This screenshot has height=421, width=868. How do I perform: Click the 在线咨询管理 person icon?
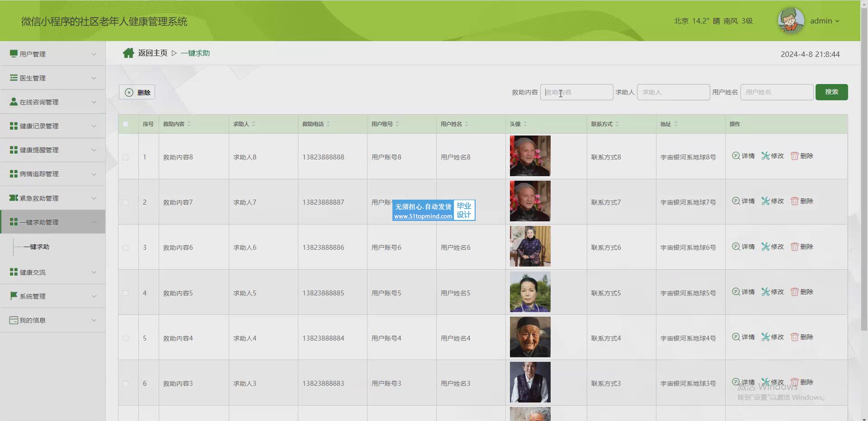tap(14, 102)
